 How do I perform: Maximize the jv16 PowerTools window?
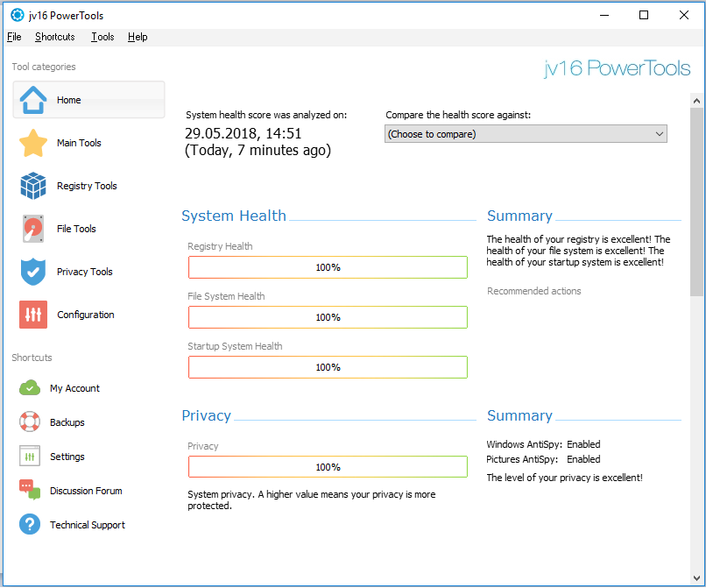(x=644, y=15)
